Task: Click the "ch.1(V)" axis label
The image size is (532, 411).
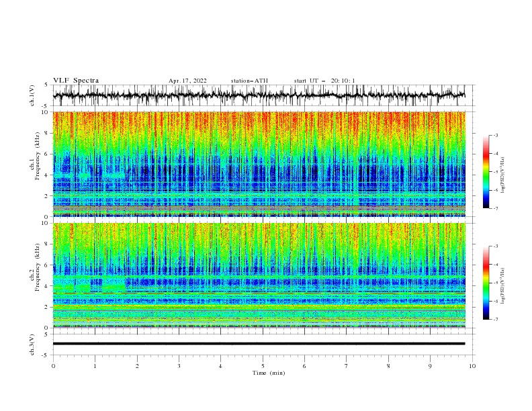Action: click(x=32, y=95)
